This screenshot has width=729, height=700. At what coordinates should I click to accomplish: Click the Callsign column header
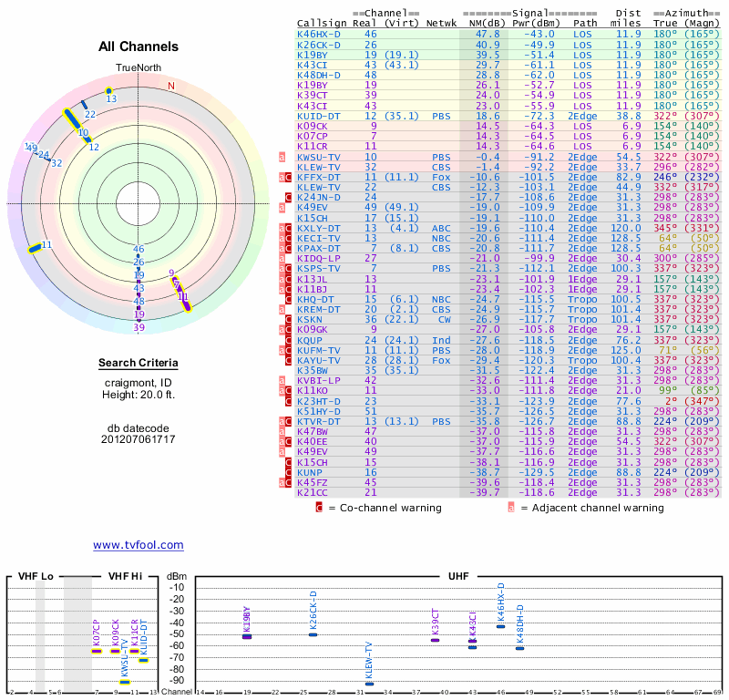pos(322,24)
